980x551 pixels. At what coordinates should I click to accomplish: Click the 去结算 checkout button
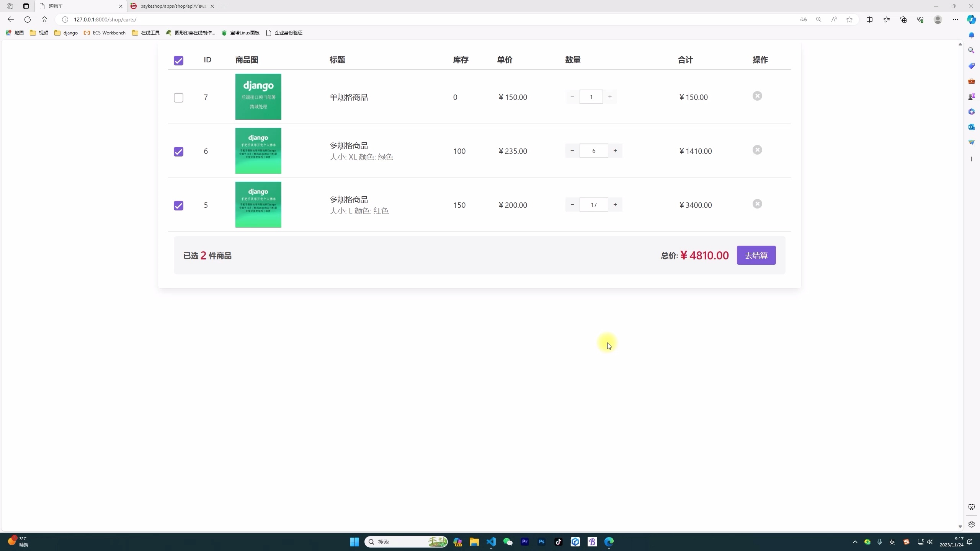coord(756,255)
